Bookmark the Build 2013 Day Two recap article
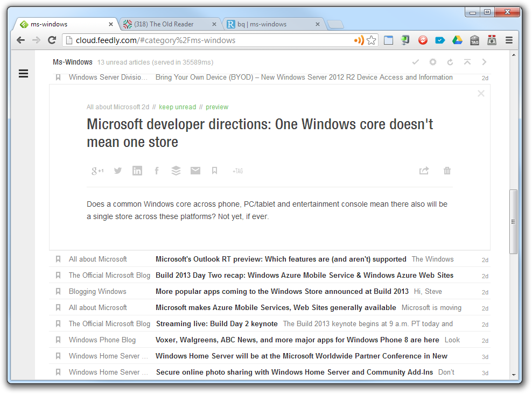The height and width of the screenshot is (394, 532). (x=58, y=276)
